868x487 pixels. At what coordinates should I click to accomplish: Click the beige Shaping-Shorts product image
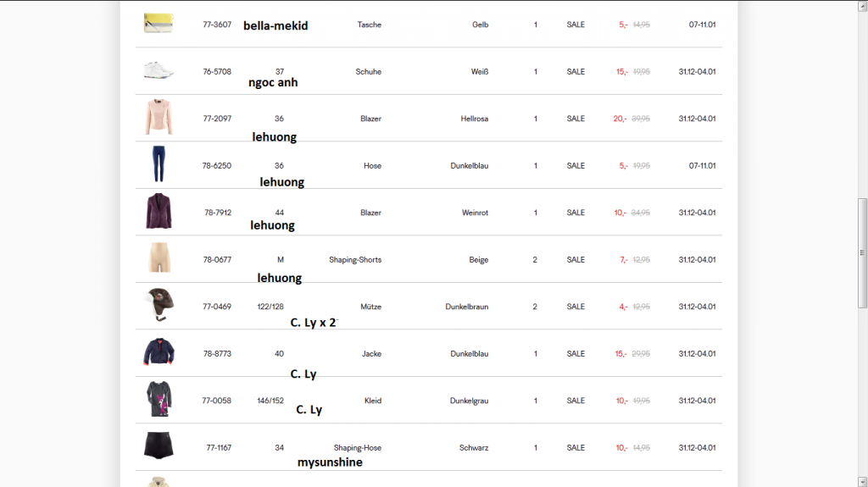[x=159, y=259]
